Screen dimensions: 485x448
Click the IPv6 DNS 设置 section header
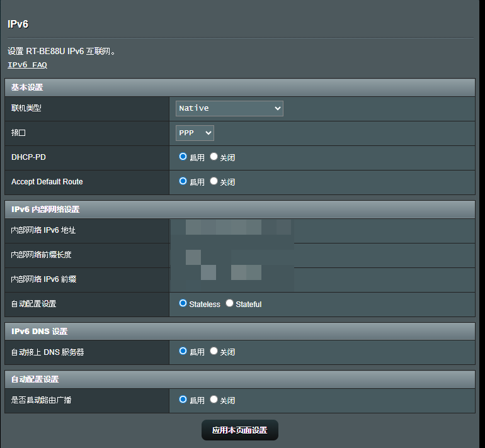(39, 332)
